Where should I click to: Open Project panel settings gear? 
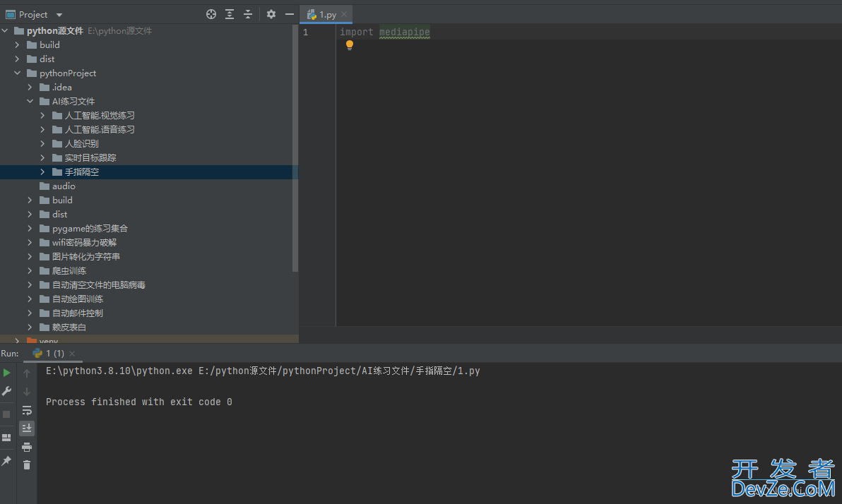tap(271, 15)
